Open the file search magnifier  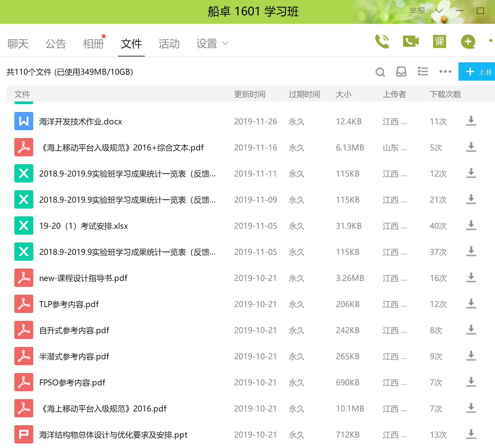pos(380,72)
